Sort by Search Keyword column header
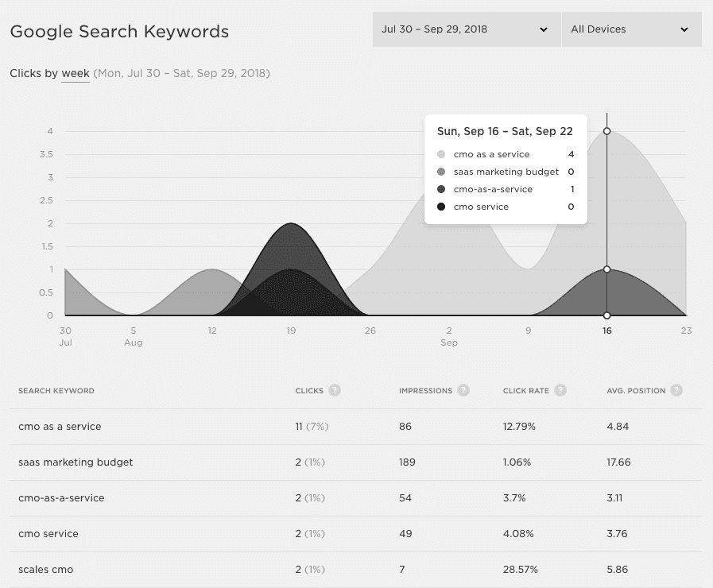The height and width of the screenshot is (588, 713). pyautogui.click(x=56, y=391)
